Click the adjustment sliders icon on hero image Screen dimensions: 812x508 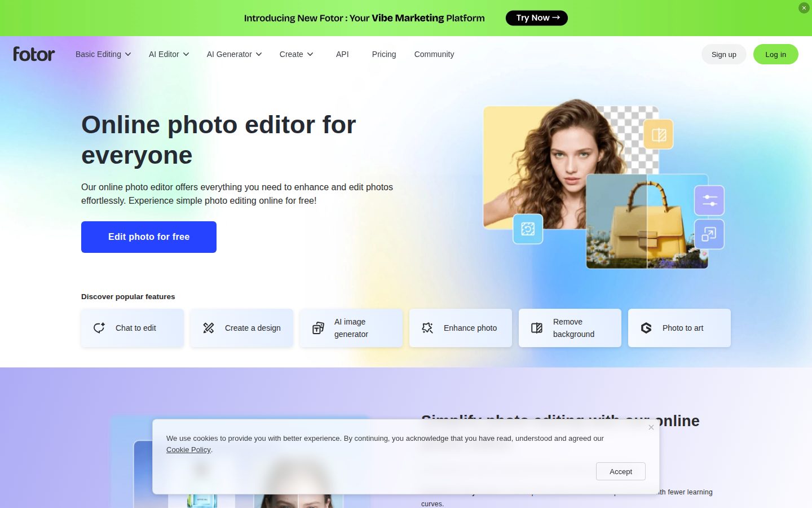(709, 200)
